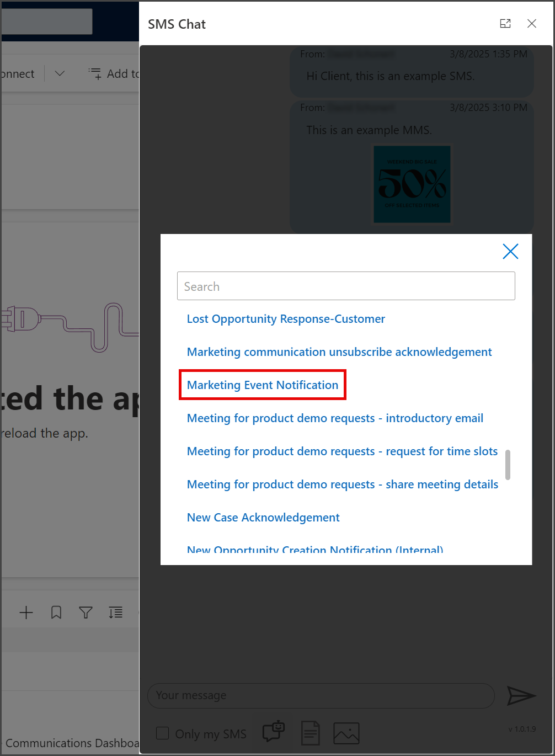
Task: Expand the Connect dropdown chevron
Action: click(60, 73)
